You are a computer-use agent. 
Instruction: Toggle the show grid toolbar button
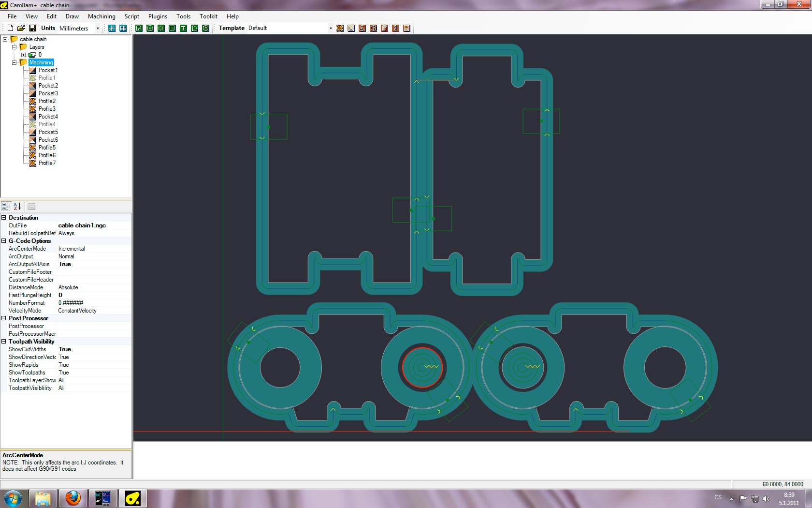(x=123, y=28)
